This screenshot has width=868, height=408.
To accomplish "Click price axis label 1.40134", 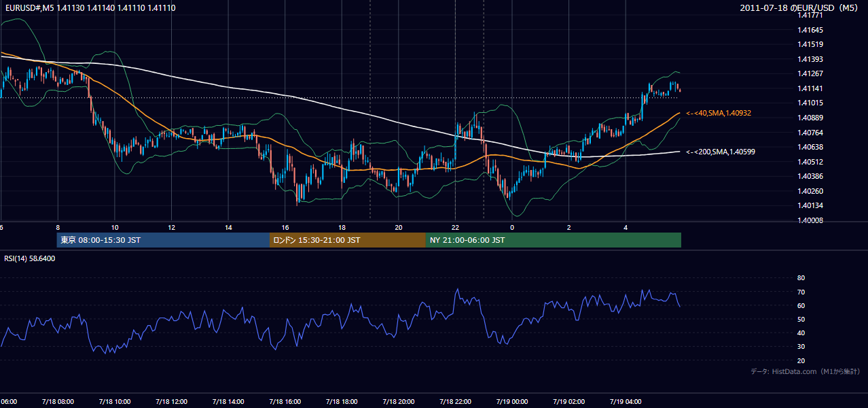I will click(x=811, y=205).
